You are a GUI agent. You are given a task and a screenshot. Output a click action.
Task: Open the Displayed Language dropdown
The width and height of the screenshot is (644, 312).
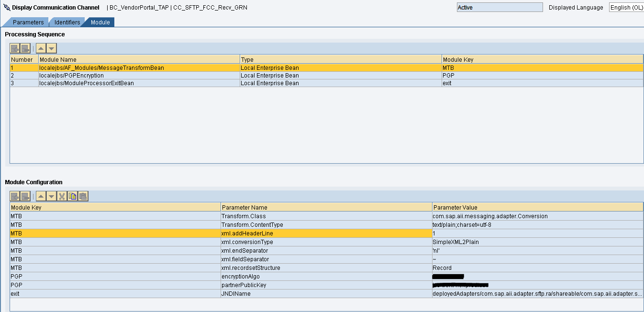click(x=626, y=8)
